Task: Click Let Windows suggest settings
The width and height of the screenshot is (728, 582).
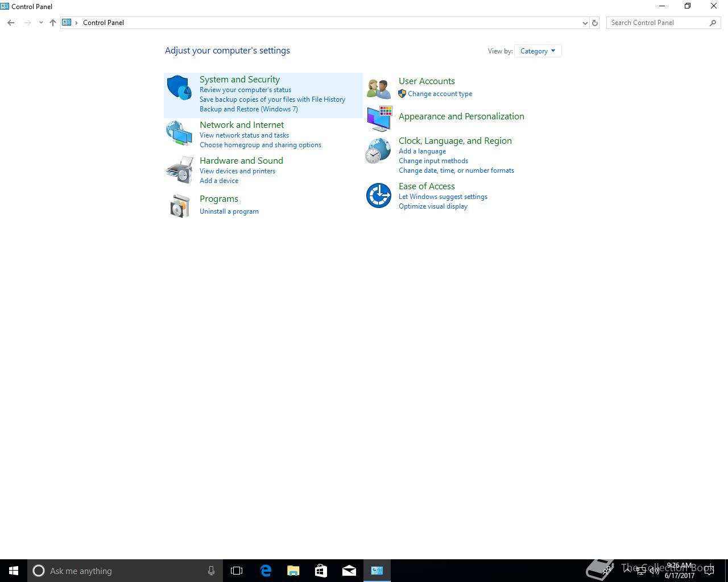Action: click(443, 197)
